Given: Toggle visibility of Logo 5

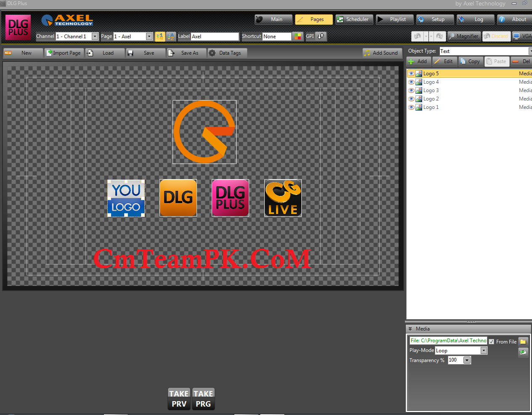Looking at the screenshot, I should (x=411, y=74).
